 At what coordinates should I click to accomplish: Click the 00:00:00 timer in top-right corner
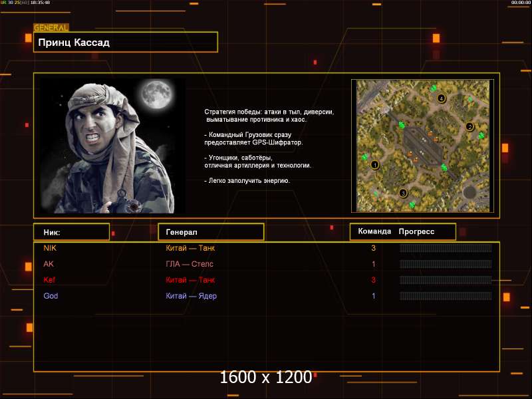click(520, 3)
